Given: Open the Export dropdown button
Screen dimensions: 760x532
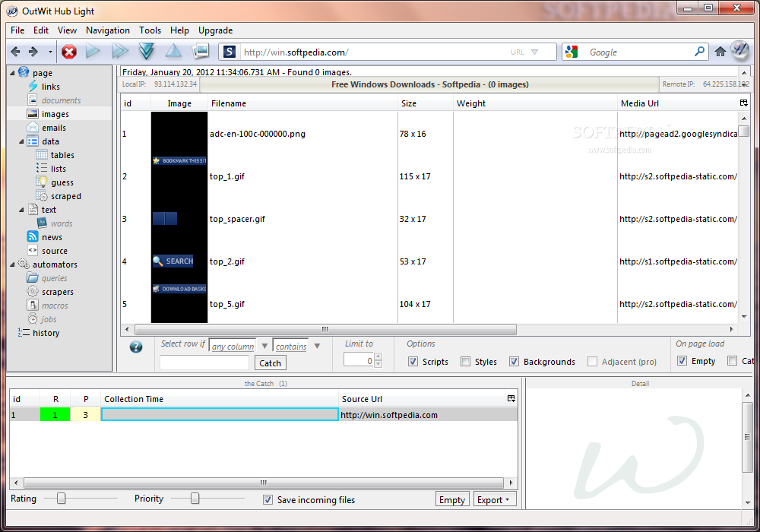Looking at the screenshot, I should pos(495,499).
